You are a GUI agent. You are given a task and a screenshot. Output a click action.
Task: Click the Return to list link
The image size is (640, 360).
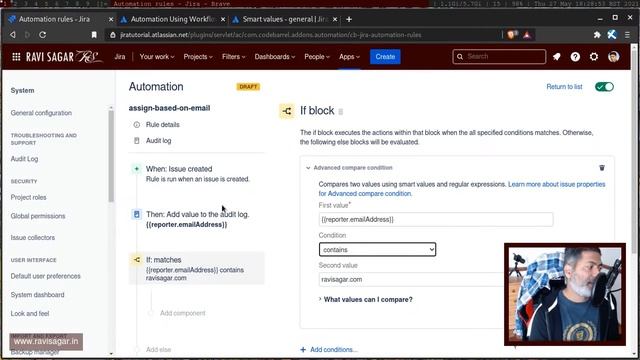point(564,87)
